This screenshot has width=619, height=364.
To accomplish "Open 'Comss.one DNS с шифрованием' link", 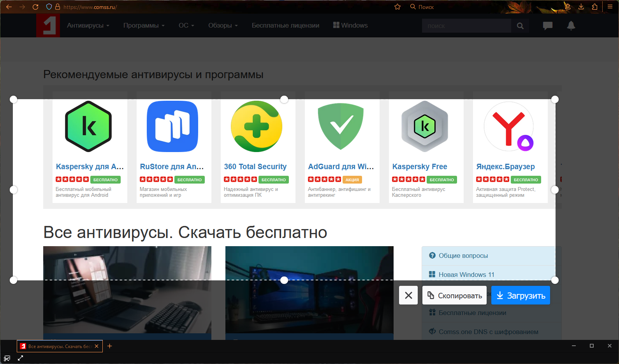I will point(489,332).
